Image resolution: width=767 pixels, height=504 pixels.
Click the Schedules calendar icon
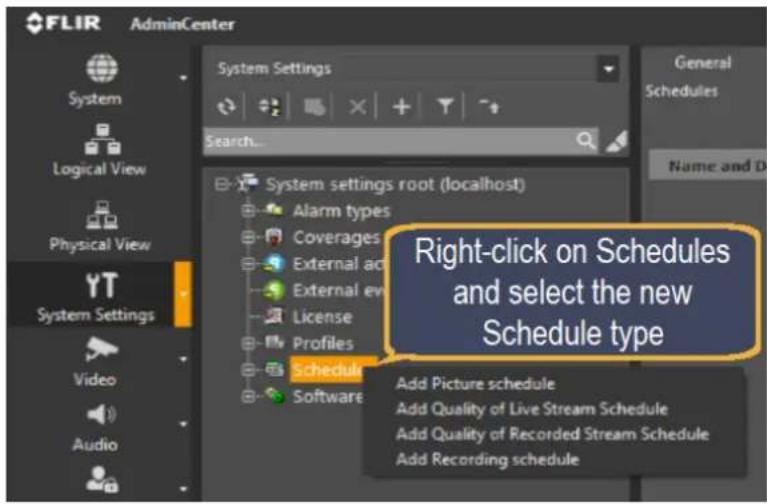tap(274, 369)
